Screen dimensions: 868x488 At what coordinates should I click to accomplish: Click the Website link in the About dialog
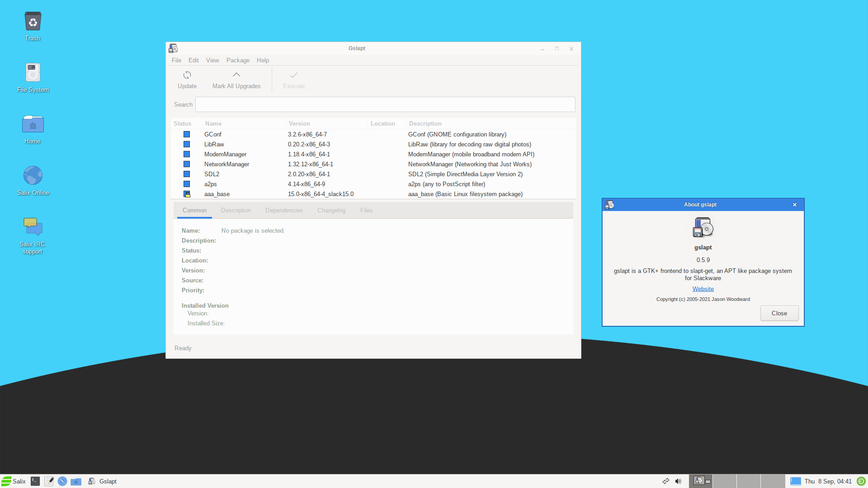[x=703, y=289]
